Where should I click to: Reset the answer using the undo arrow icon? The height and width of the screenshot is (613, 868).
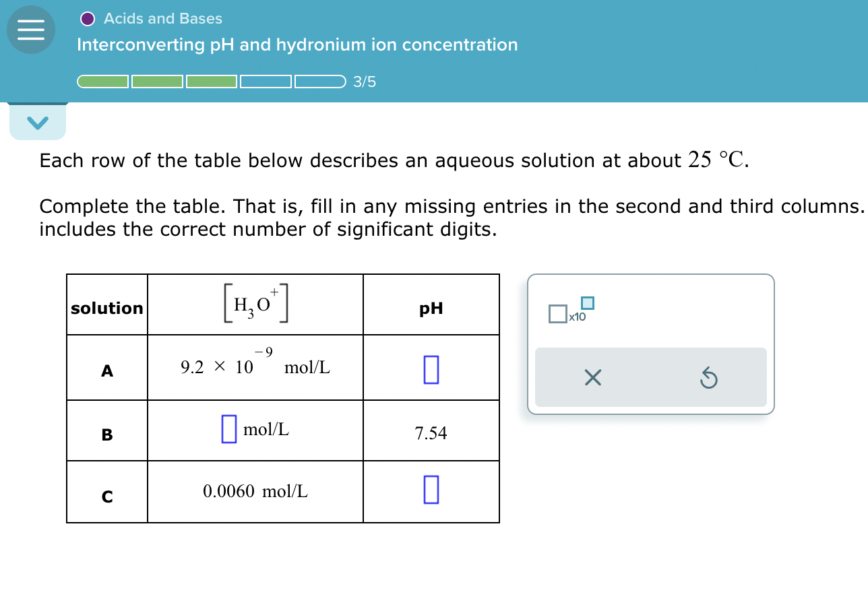(708, 377)
